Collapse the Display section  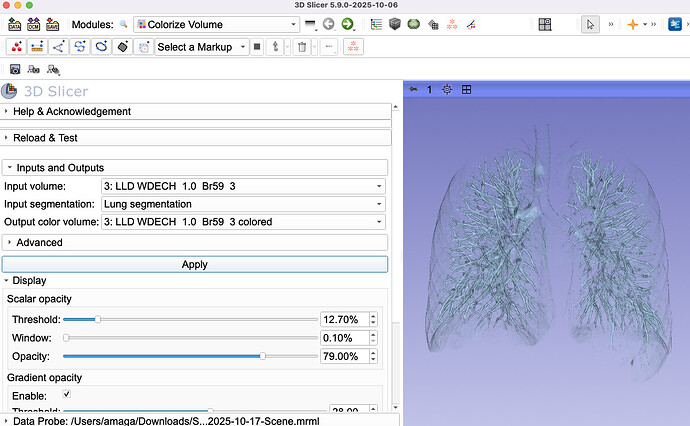coord(25,280)
